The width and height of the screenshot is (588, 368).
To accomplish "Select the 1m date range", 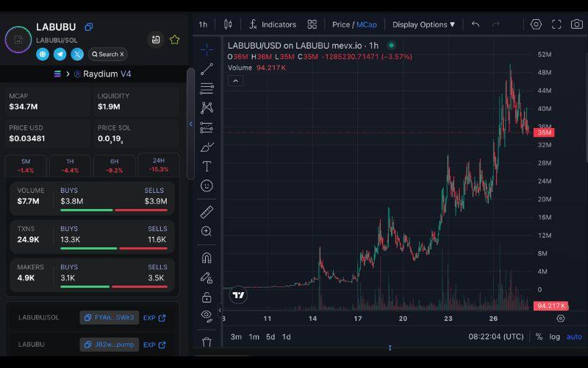I will [254, 337].
